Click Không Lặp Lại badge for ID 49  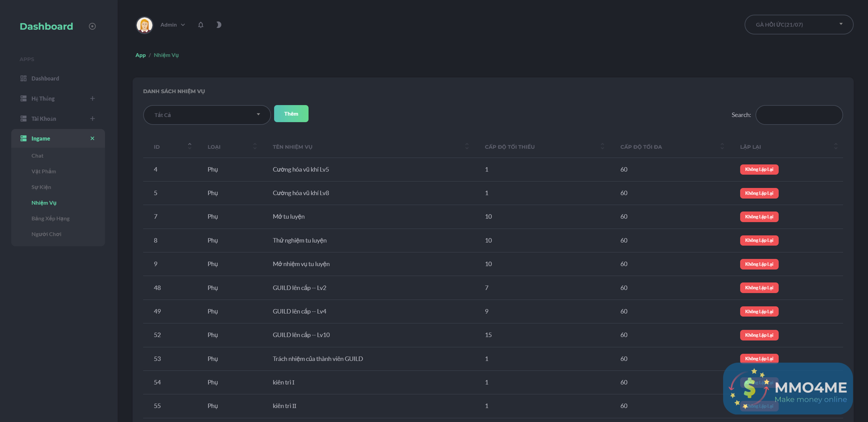click(759, 312)
